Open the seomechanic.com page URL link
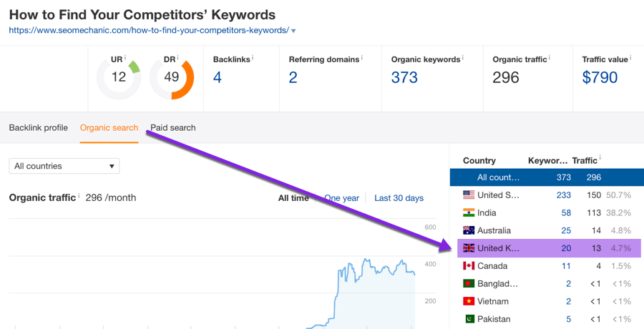 coord(148,30)
